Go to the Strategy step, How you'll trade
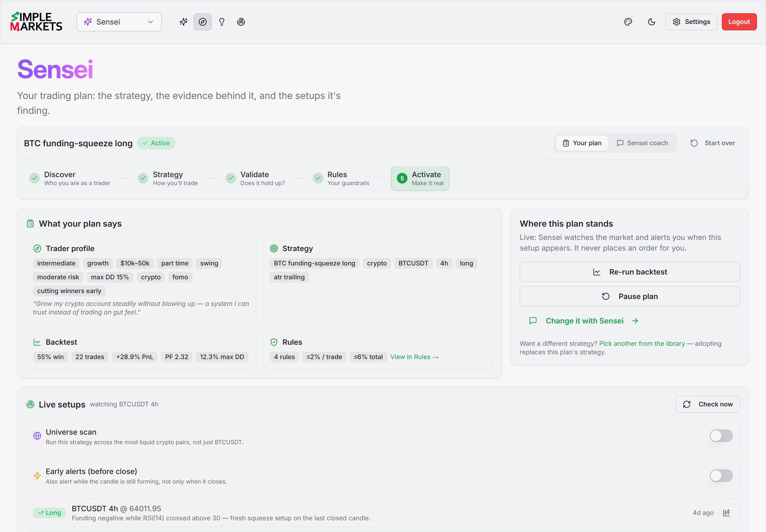This screenshot has width=766, height=532. click(x=168, y=178)
